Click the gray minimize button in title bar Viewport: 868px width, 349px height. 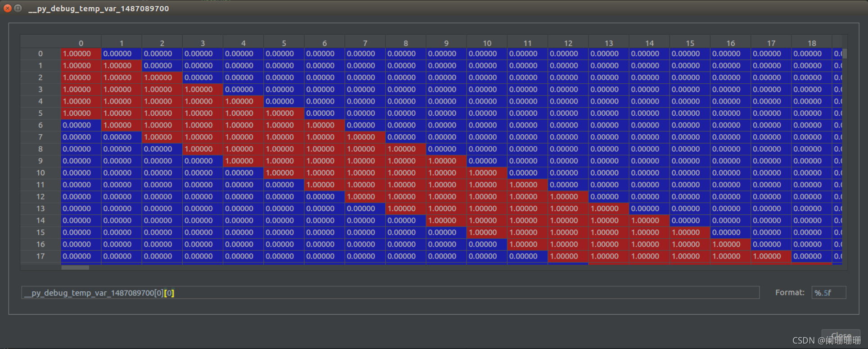coord(18,8)
